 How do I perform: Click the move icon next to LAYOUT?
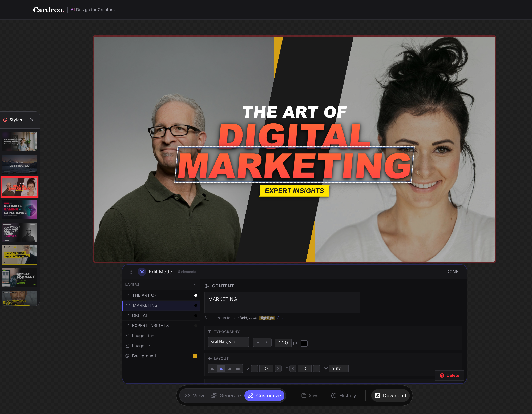click(x=209, y=359)
